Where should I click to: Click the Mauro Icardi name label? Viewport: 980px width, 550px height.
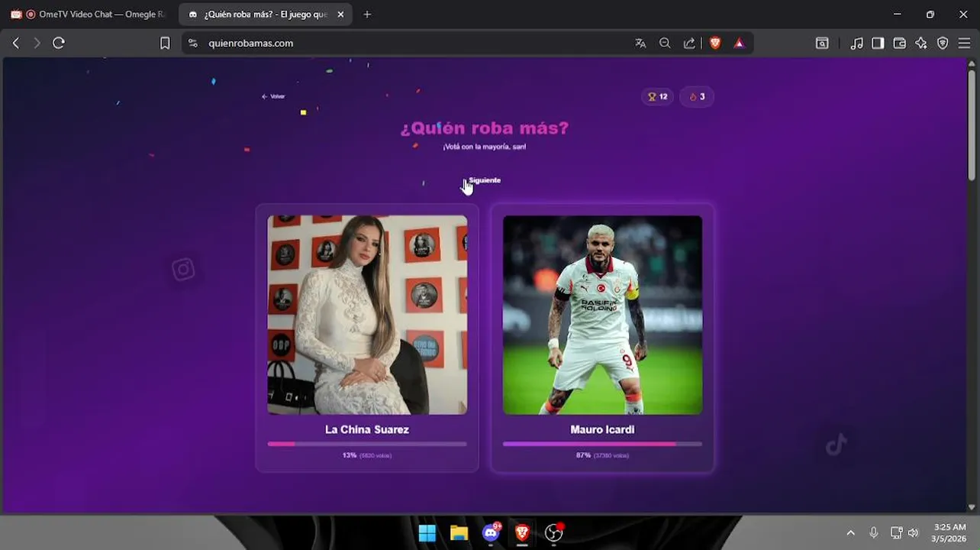[602, 430]
